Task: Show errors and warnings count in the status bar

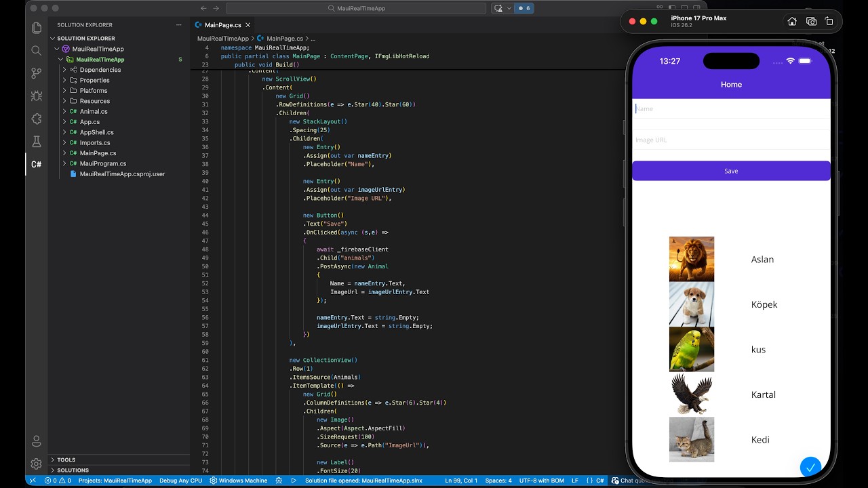Action: tap(58, 481)
